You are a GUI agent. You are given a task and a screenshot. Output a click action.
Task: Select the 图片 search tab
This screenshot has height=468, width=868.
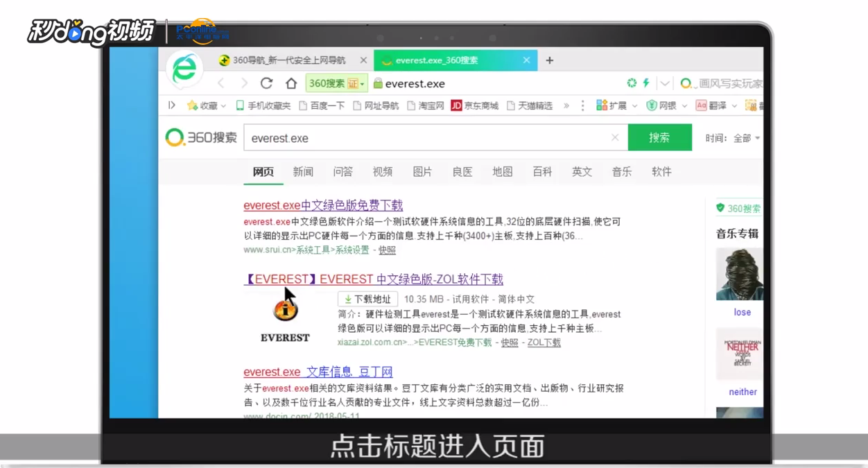(x=422, y=172)
